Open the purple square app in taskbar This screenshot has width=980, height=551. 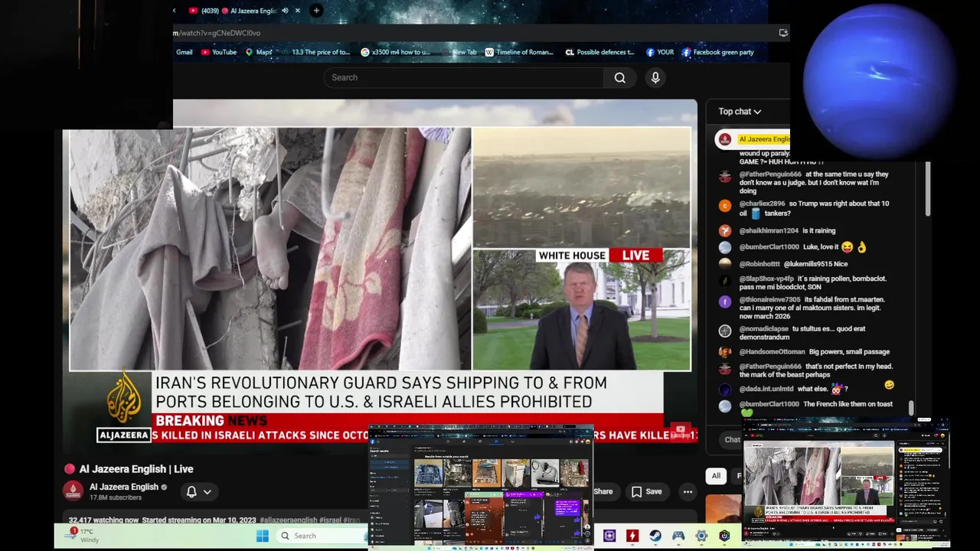pos(609,536)
